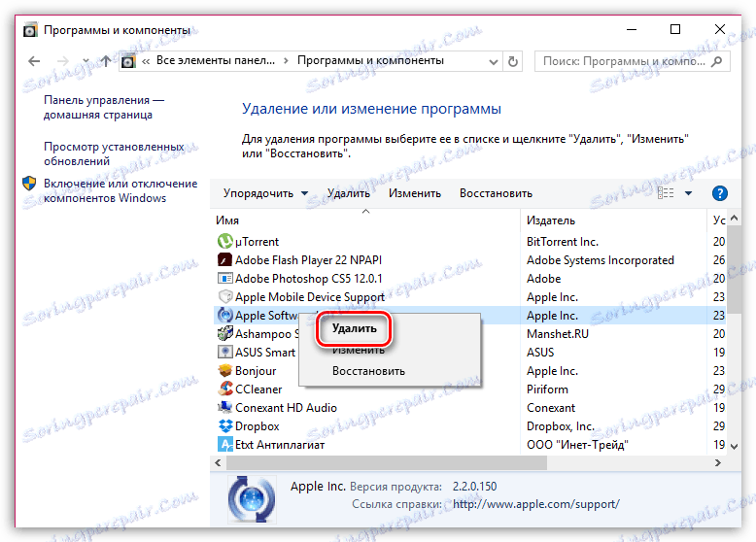Click the refresh icon in address bar
Viewport: 756px width, 542px height.
[x=513, y=61]
